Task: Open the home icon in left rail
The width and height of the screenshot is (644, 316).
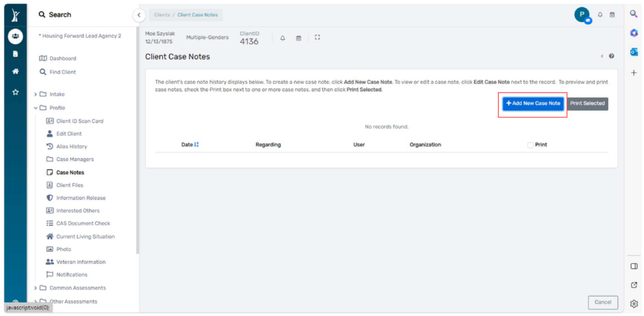Action: pyautogui.click(x=15, y=71)
